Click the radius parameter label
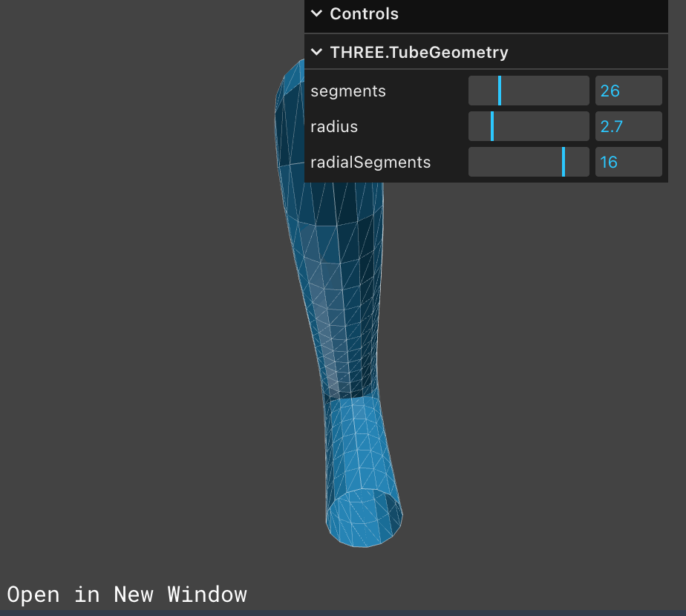Screen dimensions: 686x616 click(334, 126)
